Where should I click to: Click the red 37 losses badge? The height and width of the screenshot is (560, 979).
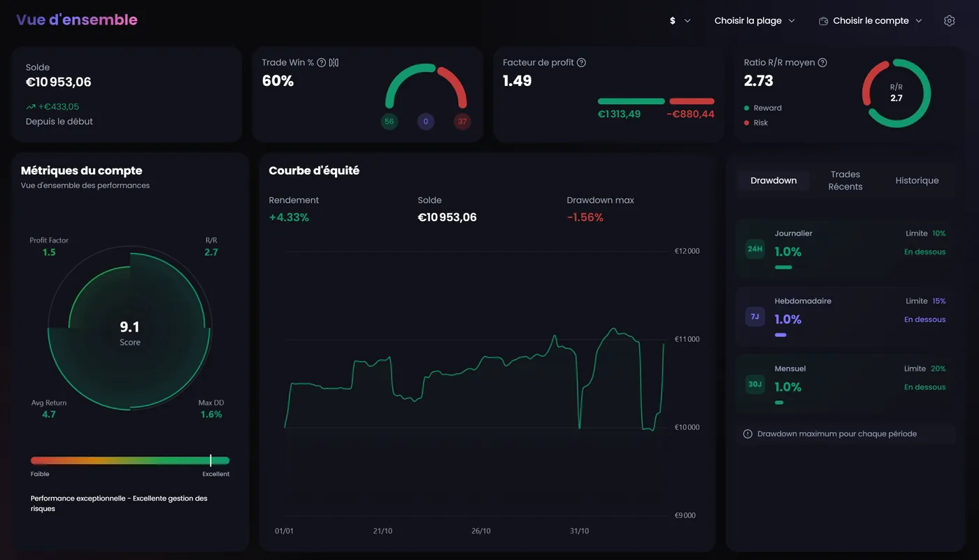[x=462, y=122]
